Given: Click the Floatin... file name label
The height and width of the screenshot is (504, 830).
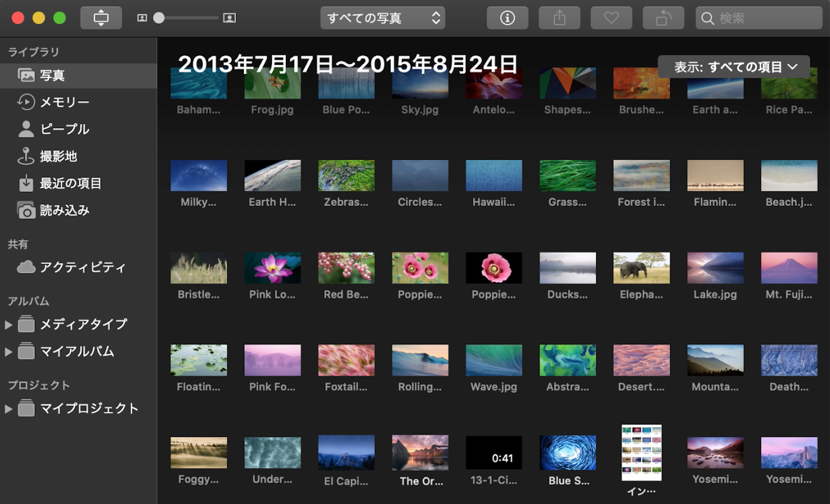Looking at the screenshot, I should (x=199, y=387).
